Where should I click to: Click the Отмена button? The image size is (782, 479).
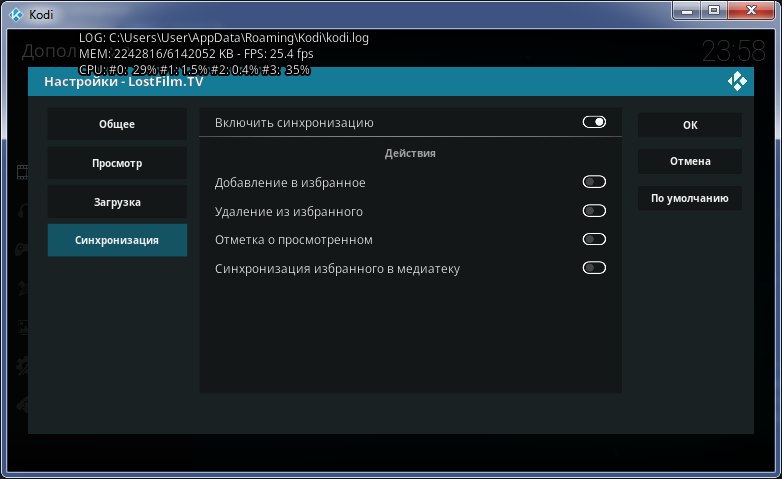690,161
